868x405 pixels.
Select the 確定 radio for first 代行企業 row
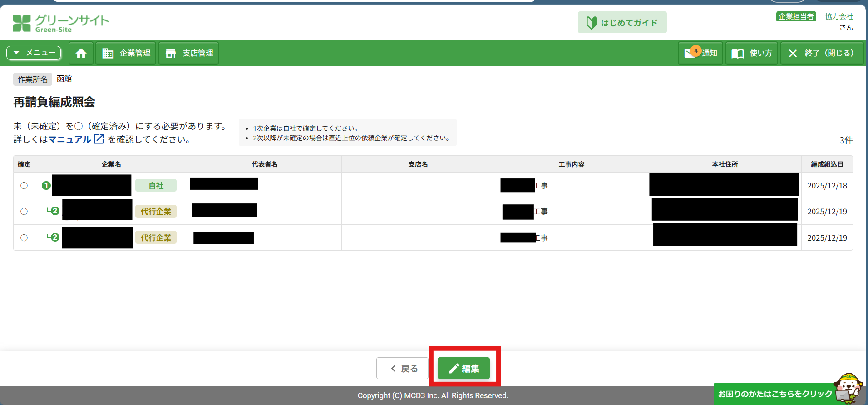point(24,212)
